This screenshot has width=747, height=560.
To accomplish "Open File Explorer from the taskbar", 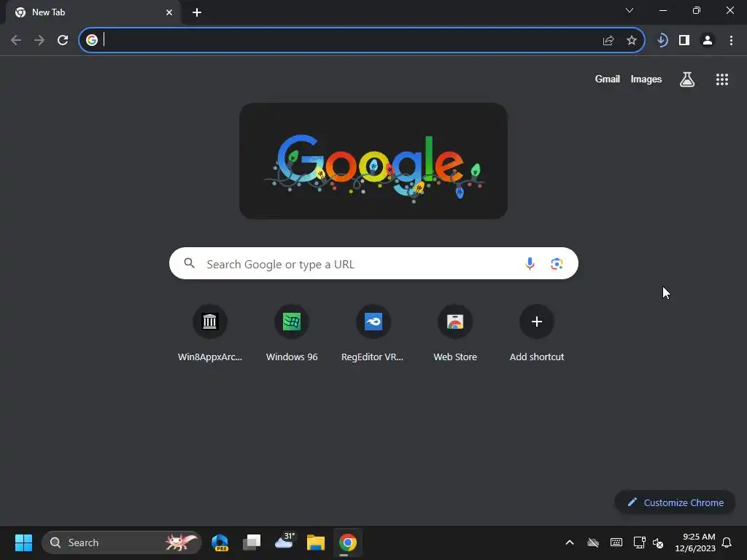I will (315, 542).
